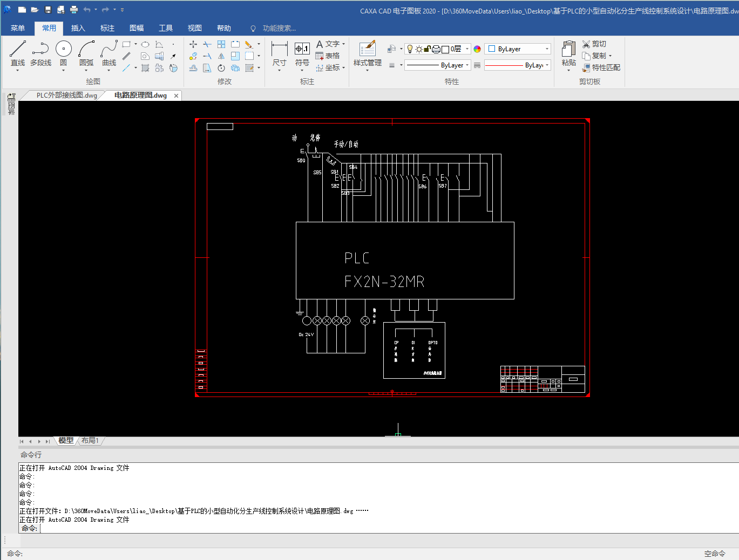The width and height of the screenshot is (739, 560).
Task: Click the 多段线 polyline tool
Action: click(x=40, y=50)
